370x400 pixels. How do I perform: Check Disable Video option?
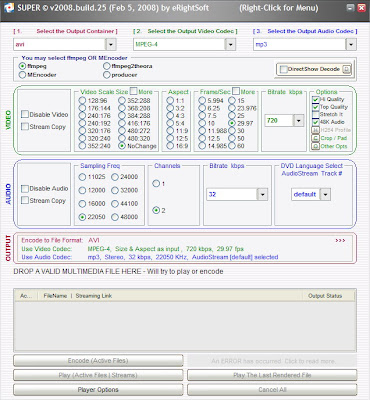25,114
